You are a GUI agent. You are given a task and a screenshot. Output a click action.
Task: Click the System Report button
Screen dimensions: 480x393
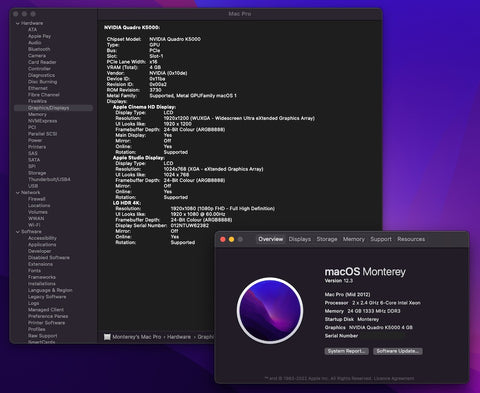[x=347, y=351]
